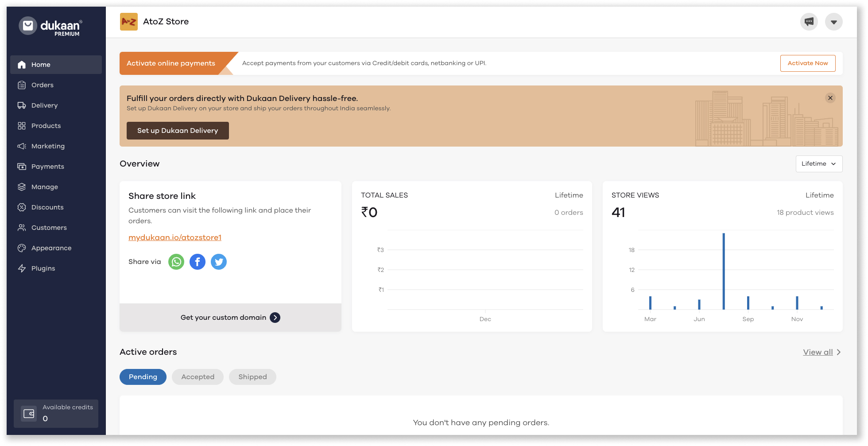The image size is (868, 446).
Task: Click the Dukaan Premium logo
Action: (50, 27)
